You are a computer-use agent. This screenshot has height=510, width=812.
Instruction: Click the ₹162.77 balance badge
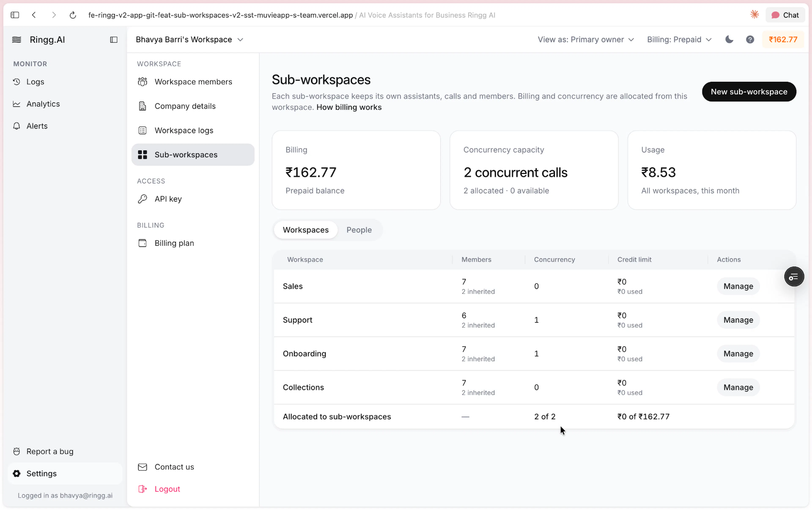click(783, 40)
